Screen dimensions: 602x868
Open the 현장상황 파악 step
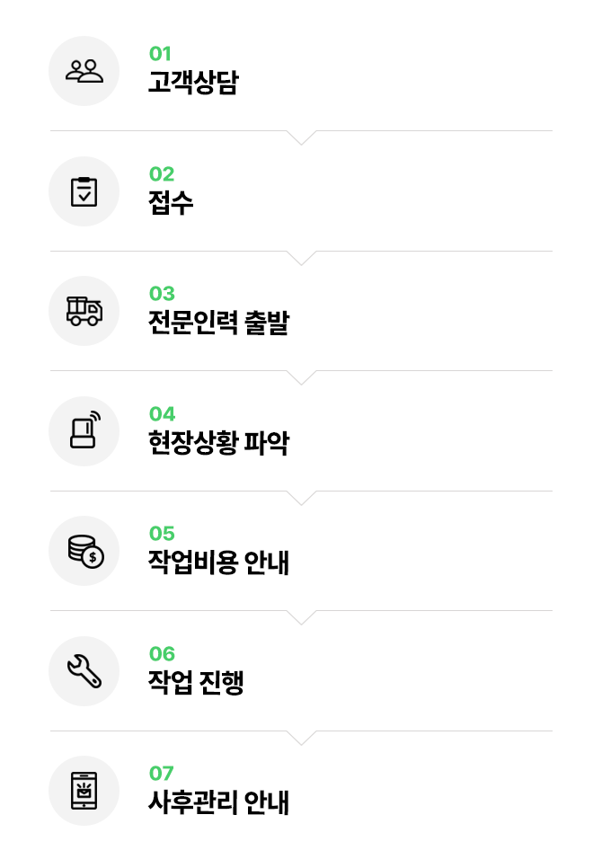(x=218, y=442)
